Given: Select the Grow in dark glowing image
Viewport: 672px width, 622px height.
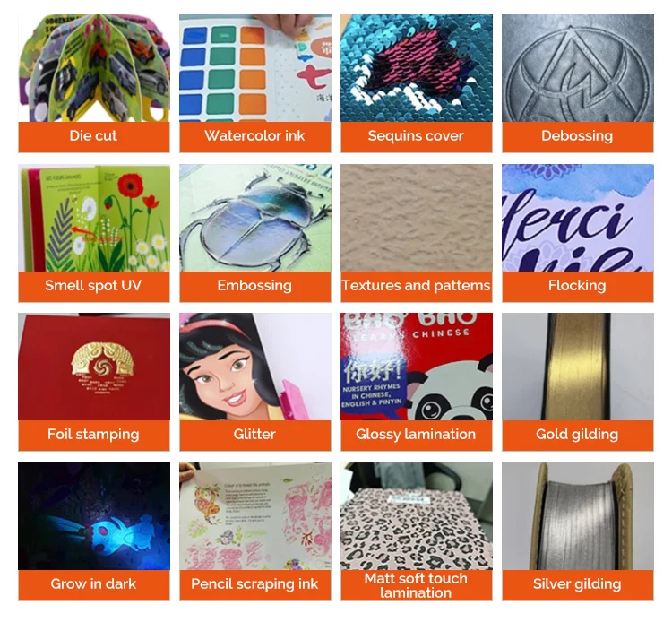Looking at the screenshot, I should click(x=94, y=516).
